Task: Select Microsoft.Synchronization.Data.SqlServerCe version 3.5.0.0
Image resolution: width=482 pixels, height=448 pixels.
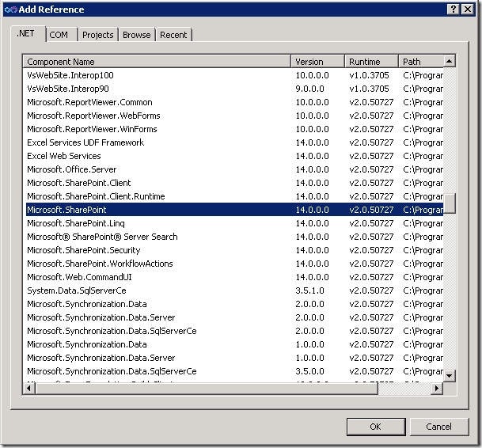Action: tap(234, 371)
